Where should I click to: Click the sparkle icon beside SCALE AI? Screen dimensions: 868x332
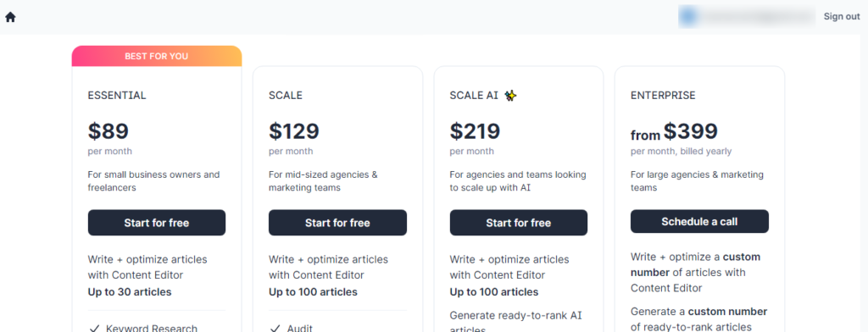511,96
